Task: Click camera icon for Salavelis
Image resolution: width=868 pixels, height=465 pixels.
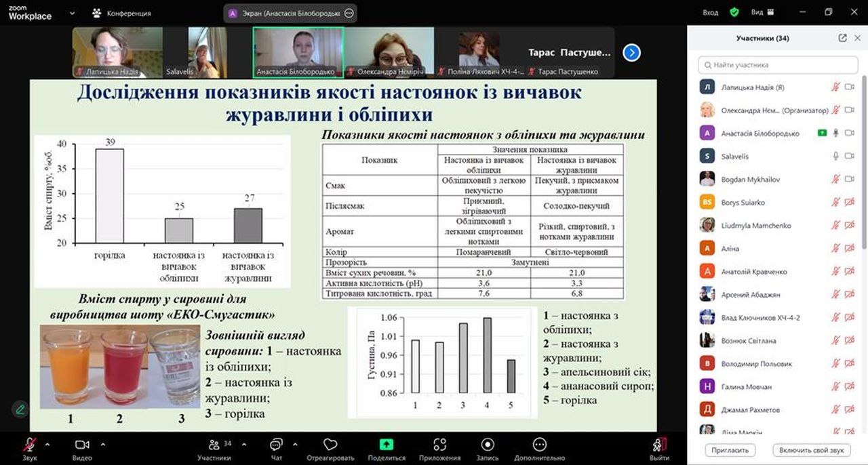Action: pos(849,157)
